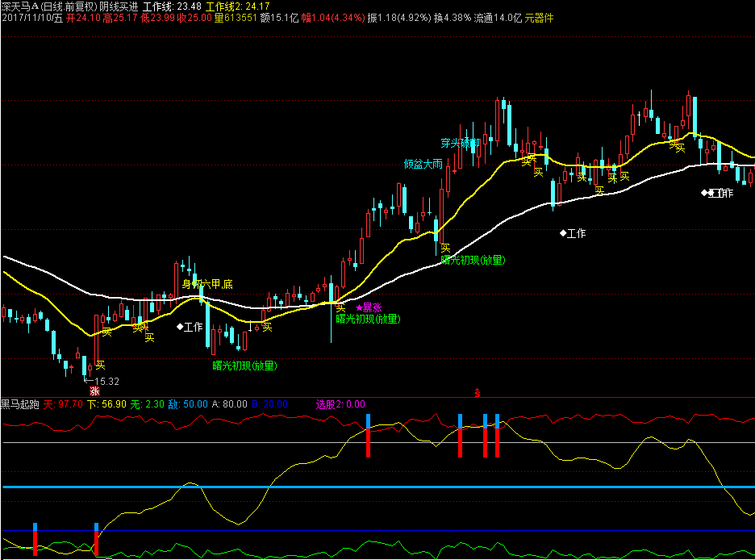755x560 pixels.
Task: Click the blue B: 20.00 indicator value
Action: tap(269, 404)
